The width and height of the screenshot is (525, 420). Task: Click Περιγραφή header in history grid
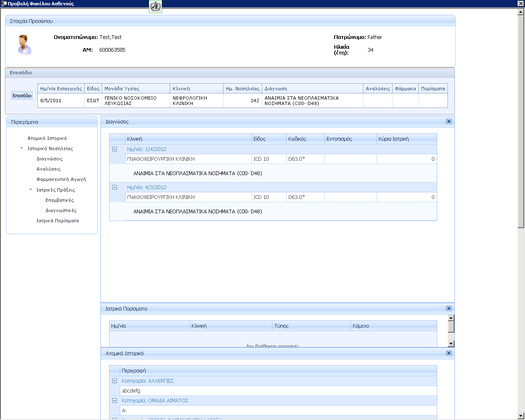tap(278, 371)
